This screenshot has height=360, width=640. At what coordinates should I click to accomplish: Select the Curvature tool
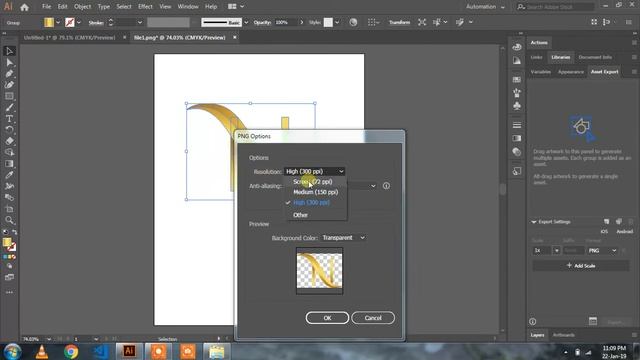pyautogui.click(x=9, y=85)
